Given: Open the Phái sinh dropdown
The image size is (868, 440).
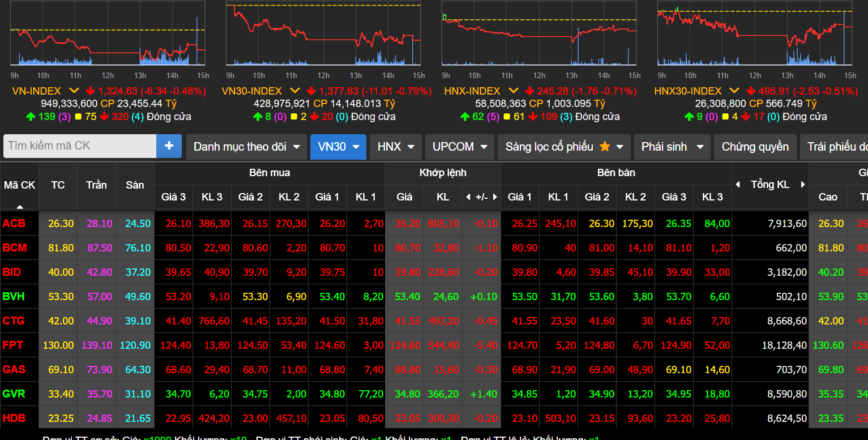Looking at the screenshot, I should coord(672,147).
